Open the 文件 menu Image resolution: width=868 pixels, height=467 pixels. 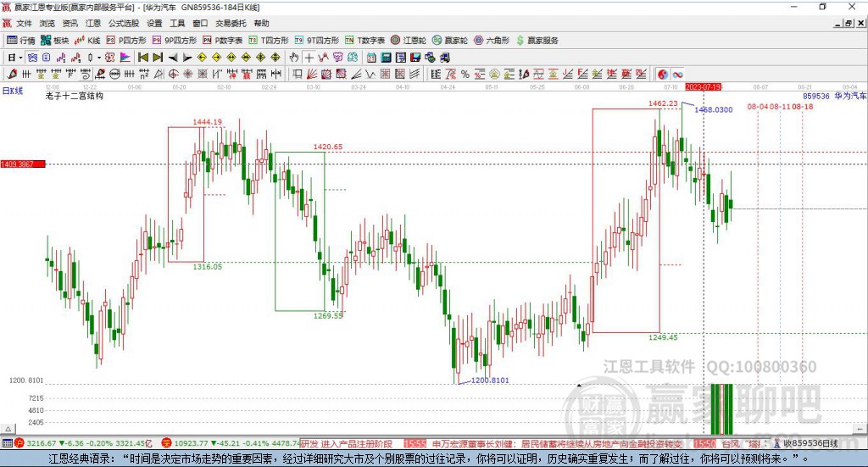coord(24,23)
